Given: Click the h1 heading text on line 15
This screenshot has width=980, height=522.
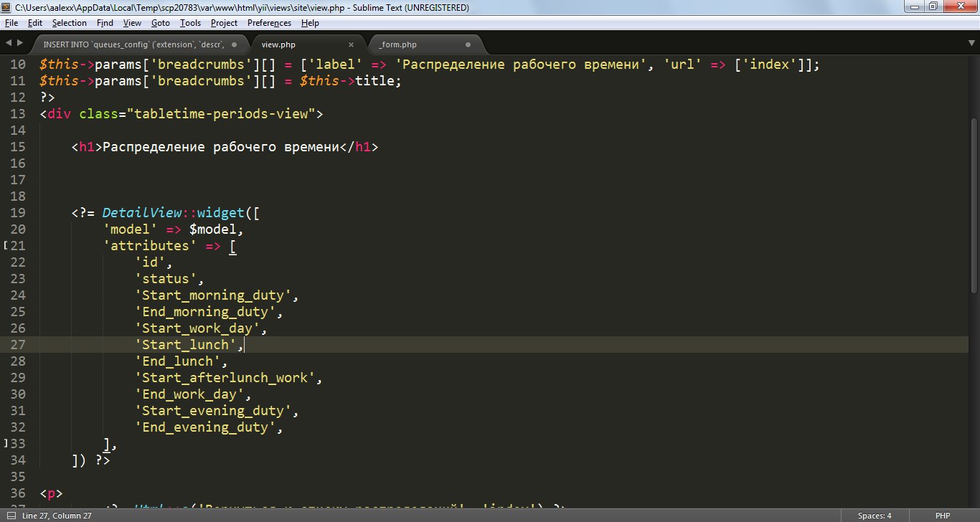Looking at the screenshot, I should click(x=220, y=147).
